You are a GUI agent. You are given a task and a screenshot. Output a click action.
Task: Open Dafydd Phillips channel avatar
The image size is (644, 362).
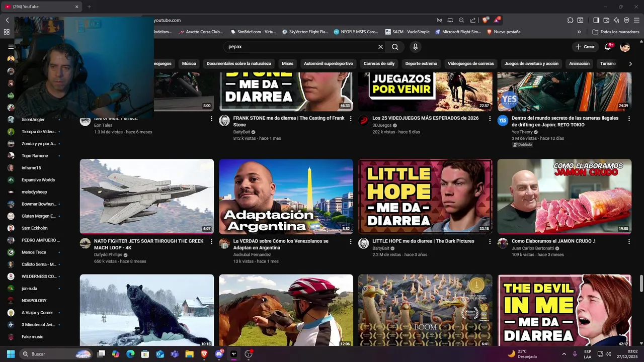[x=86, y=243]
